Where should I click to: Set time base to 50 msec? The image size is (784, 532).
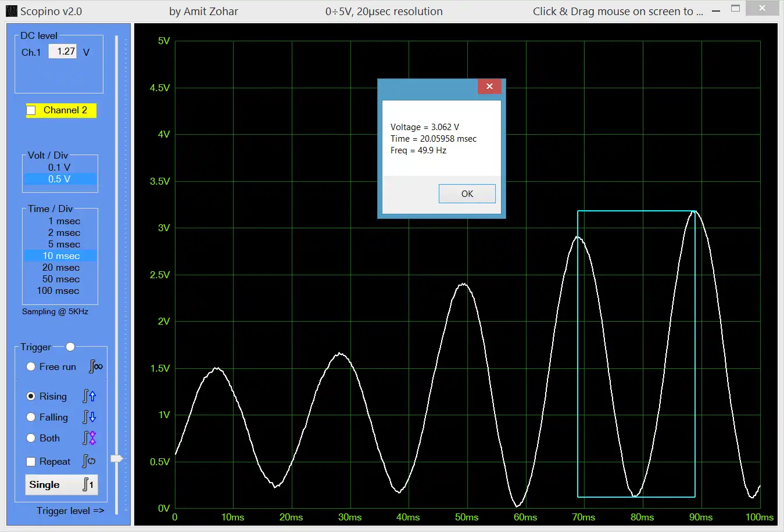[x=60, y=279]
